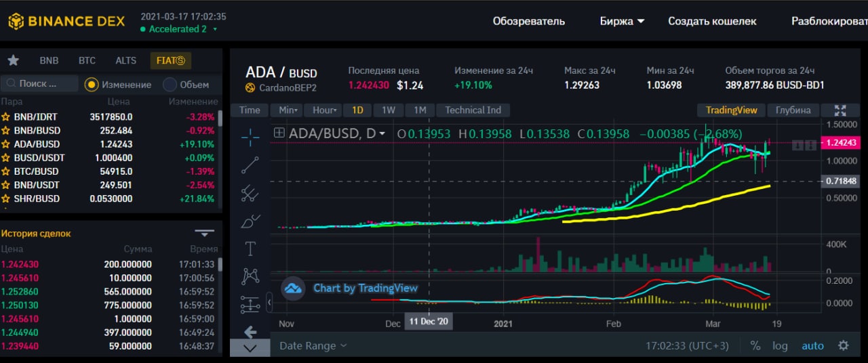The width and height of the screenshot is (868, 363).
Task: Click the CardanoBEP2 token icon
Action: [250, 88]
